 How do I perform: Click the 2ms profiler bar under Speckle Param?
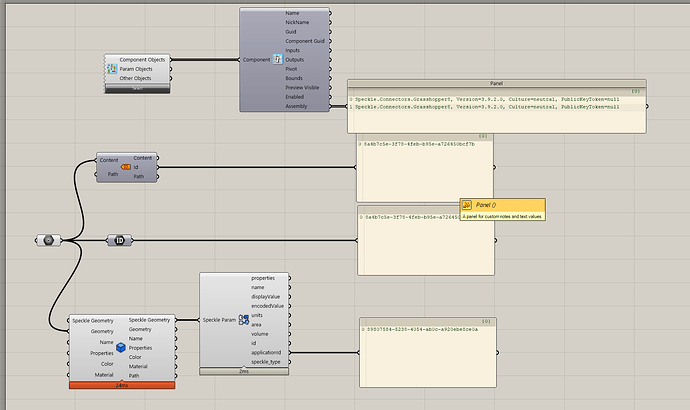[x=244, y=371]
